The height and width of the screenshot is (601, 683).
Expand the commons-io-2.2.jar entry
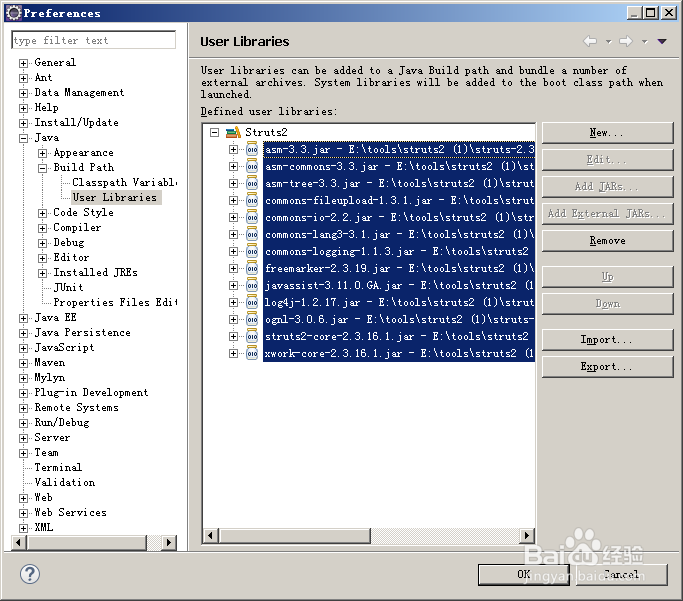[x=233, y=217]
